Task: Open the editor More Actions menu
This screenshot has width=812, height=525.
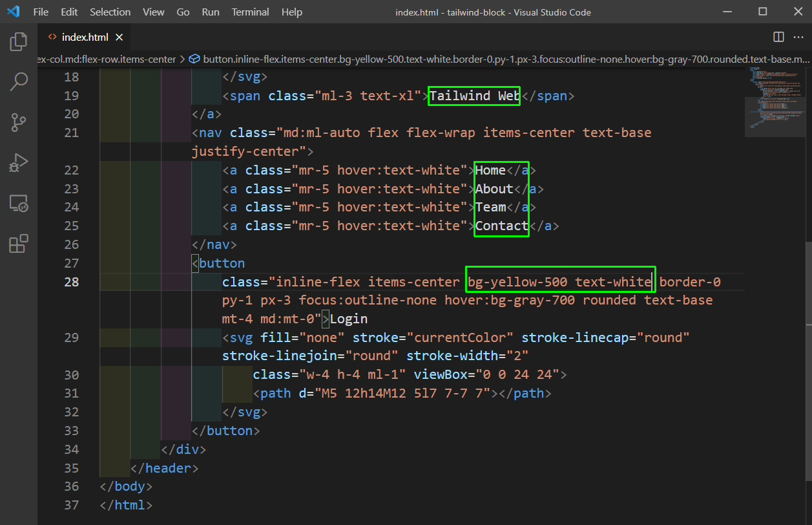Action: (x=798, y=37)
